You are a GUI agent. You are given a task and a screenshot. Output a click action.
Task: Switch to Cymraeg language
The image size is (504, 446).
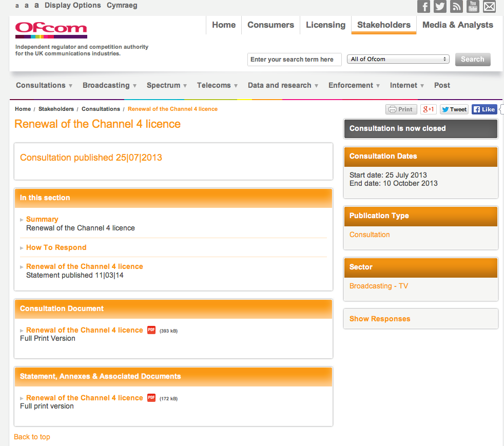point(122,6)
